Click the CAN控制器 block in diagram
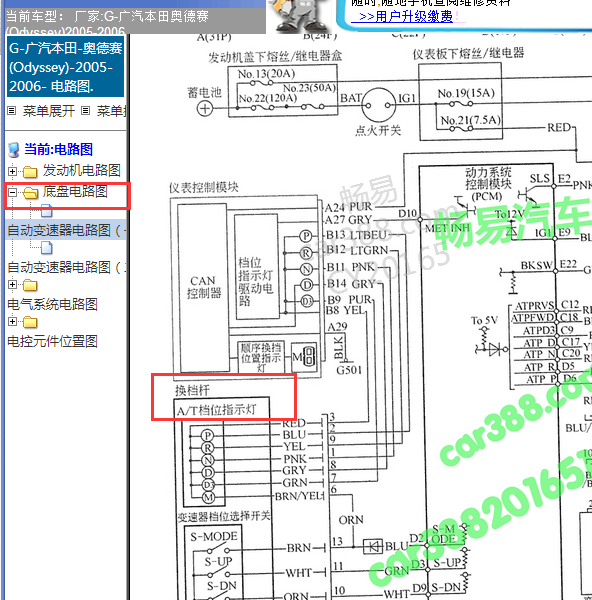This screenshot has height=600, width=592. click(x=204, y=287)
